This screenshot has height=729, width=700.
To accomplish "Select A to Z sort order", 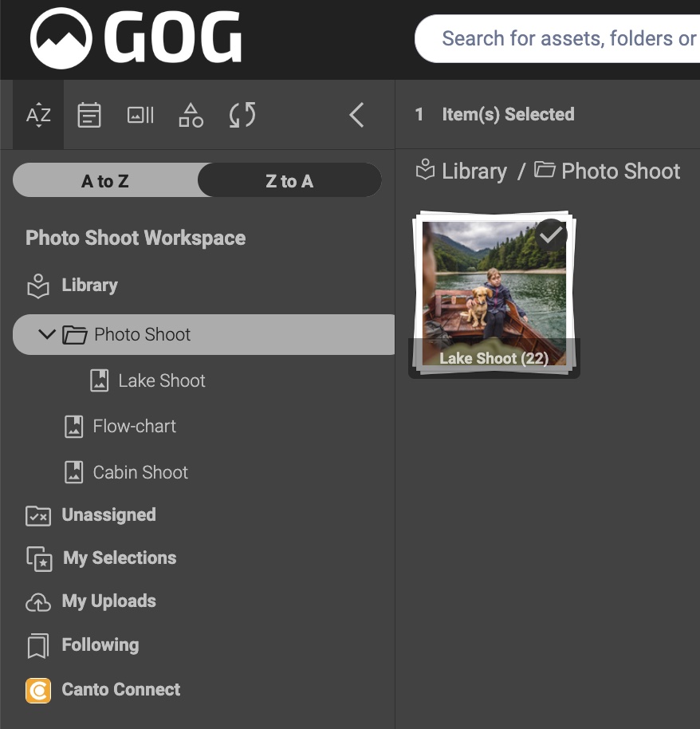I will coord(105,180).
